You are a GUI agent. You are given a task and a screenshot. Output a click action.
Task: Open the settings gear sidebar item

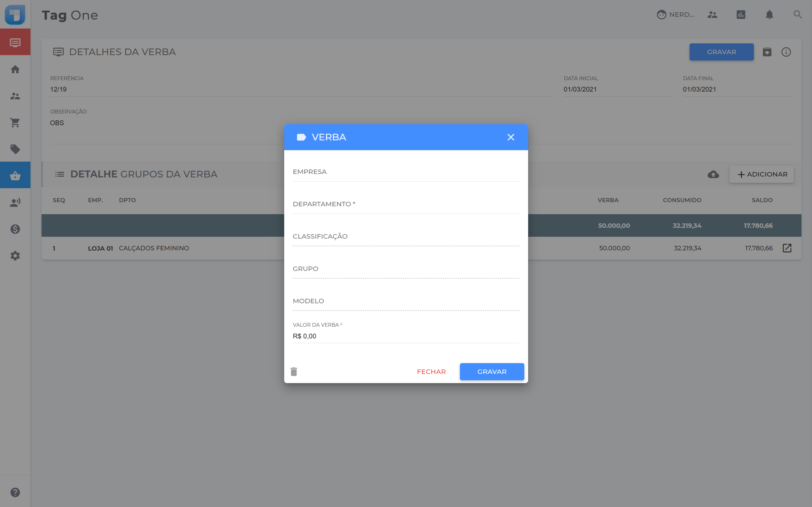click(15, 256)
